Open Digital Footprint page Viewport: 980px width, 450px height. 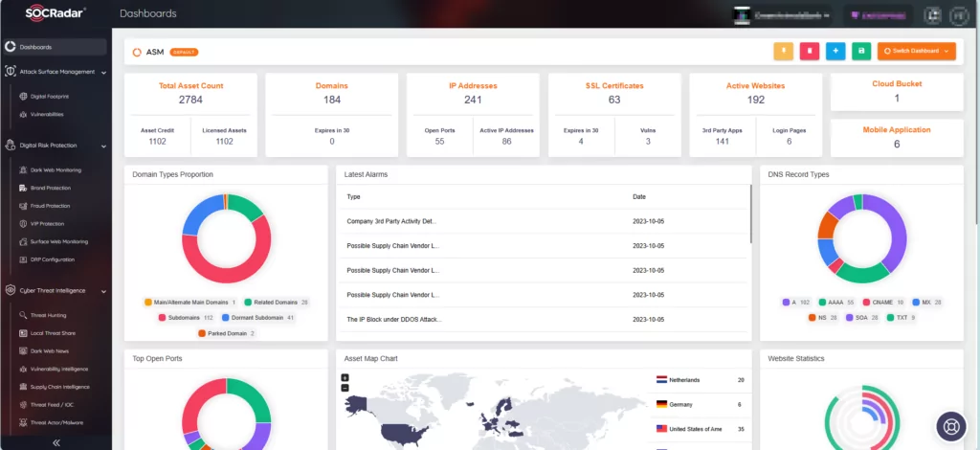(50, 97)
